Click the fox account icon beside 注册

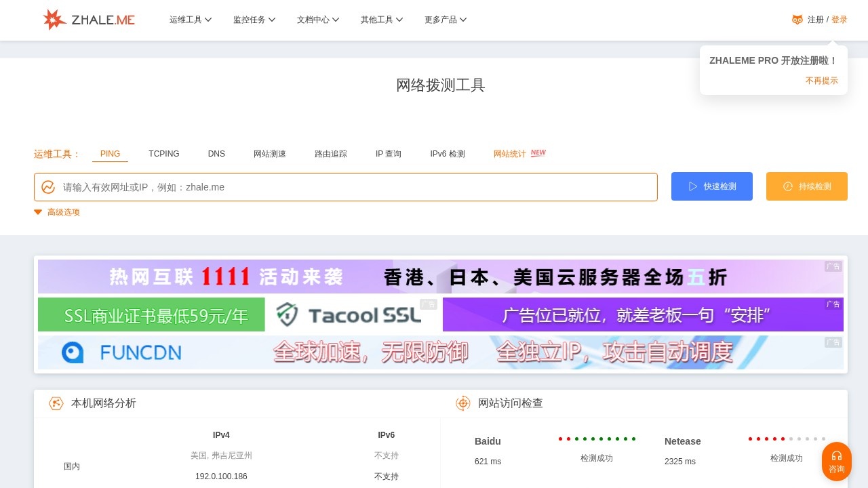pyautogui.click(x=797, y=20)
